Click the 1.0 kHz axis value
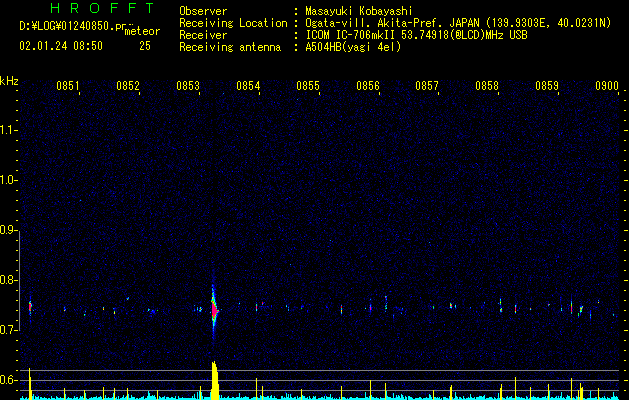 pyautogui.click(x=9, y=181)
